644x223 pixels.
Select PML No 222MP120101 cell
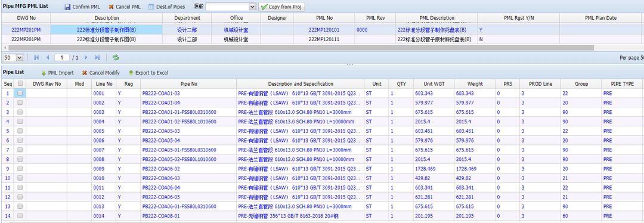(324, 30)
